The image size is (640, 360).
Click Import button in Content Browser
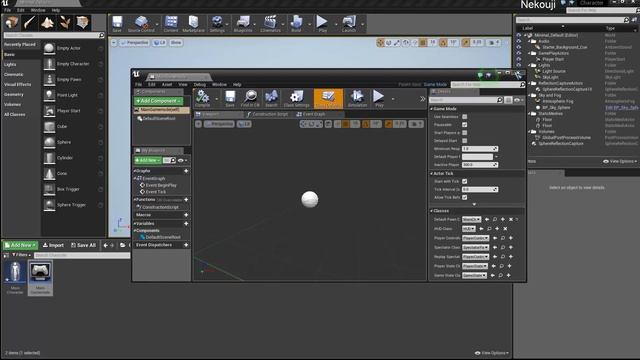coord(53,245)
